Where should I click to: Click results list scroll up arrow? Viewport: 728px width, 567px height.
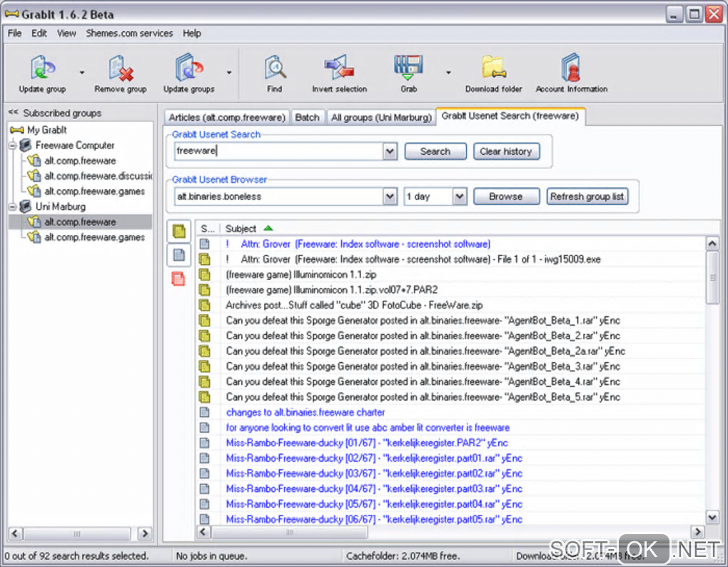click(712, 244)
